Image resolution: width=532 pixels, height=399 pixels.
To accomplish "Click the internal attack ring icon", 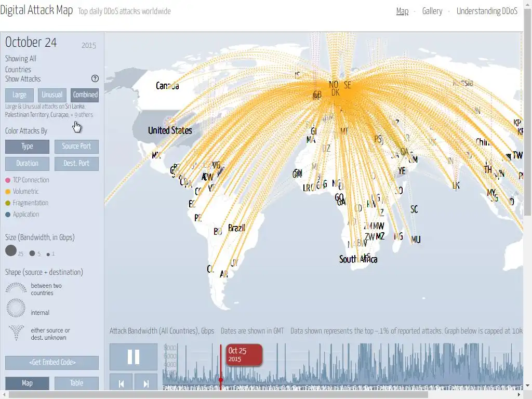I will click(x=16, y=308).
